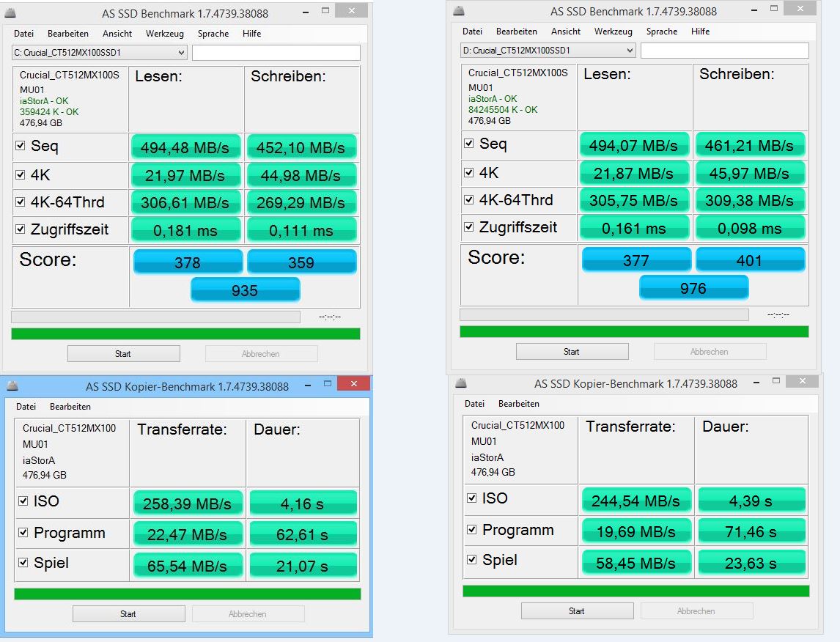
Task: Click Abbrechen in D: drive window
Action: (710, 351)
